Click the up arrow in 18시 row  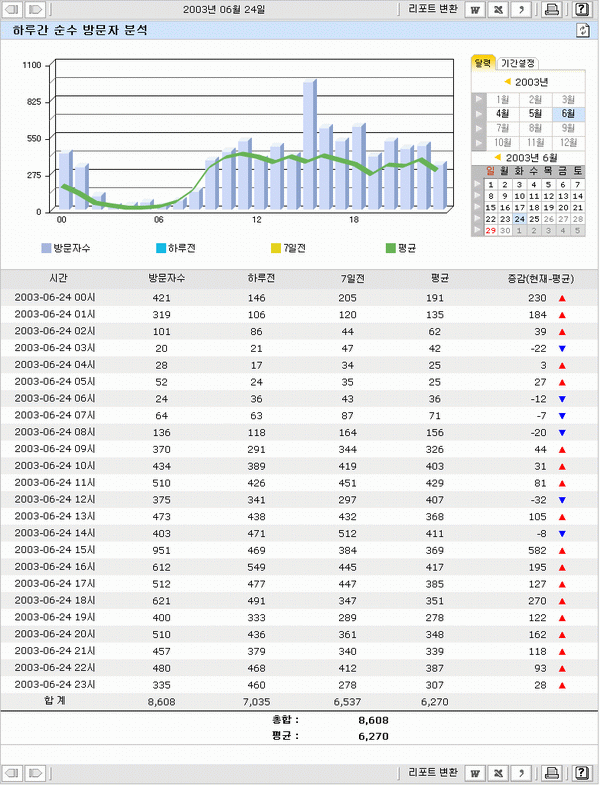(x=562, y=601)
